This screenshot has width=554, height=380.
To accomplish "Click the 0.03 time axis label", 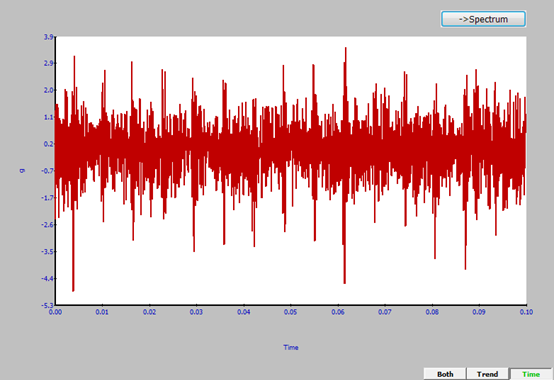I will (x=196, y=312).
